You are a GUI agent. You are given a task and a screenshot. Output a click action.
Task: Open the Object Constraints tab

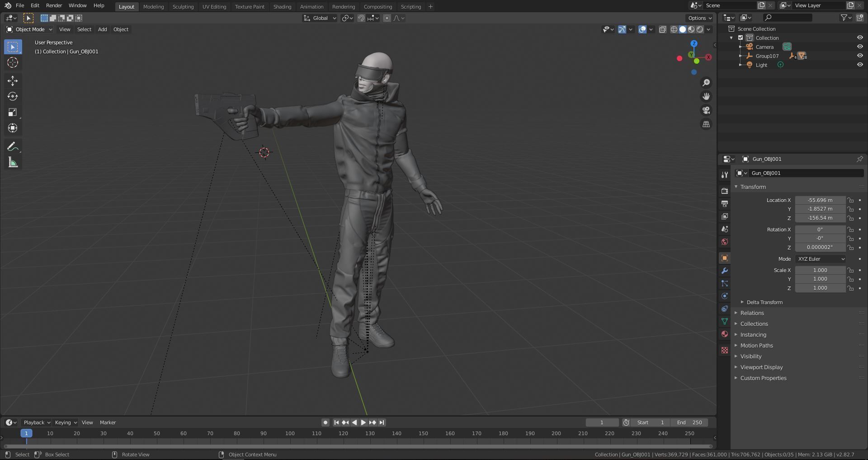[725, 309]
